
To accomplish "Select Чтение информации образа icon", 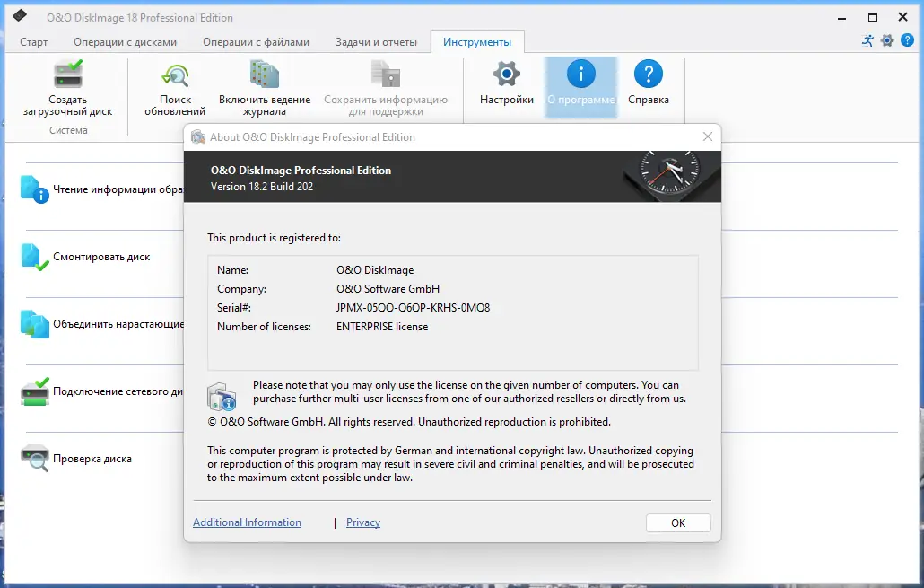I will (x=35, y=189).
